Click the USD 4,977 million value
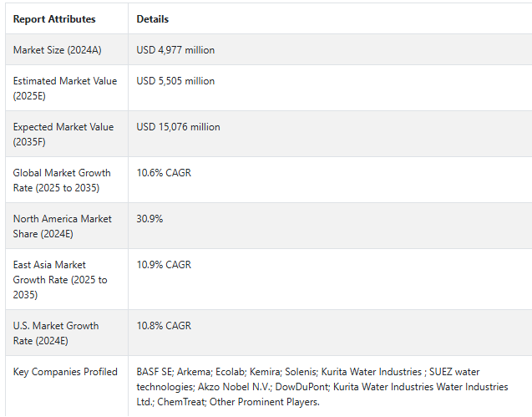532x417 pixels. coord(175,50)
